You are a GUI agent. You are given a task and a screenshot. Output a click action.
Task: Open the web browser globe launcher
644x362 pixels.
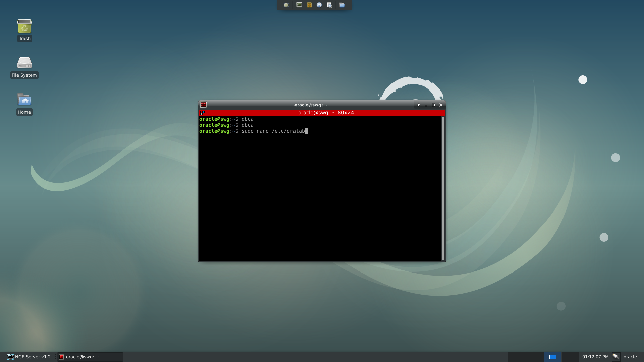(319, 5)
